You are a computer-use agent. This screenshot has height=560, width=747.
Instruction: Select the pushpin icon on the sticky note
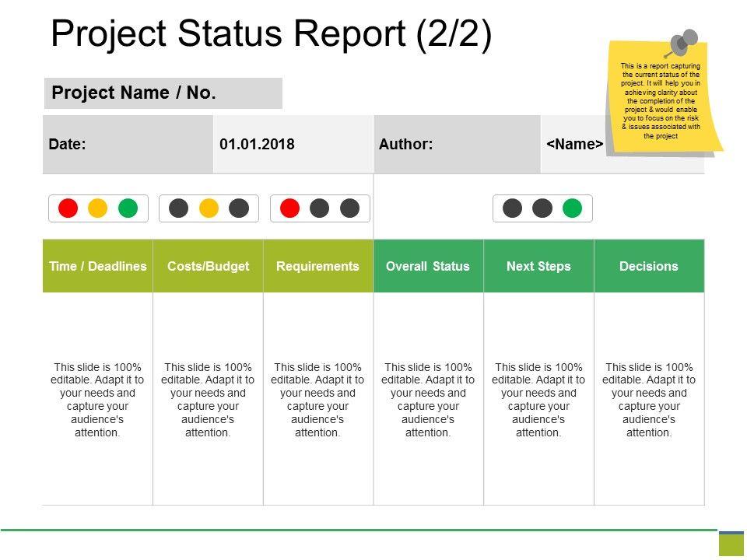click(x=682, y=43)
